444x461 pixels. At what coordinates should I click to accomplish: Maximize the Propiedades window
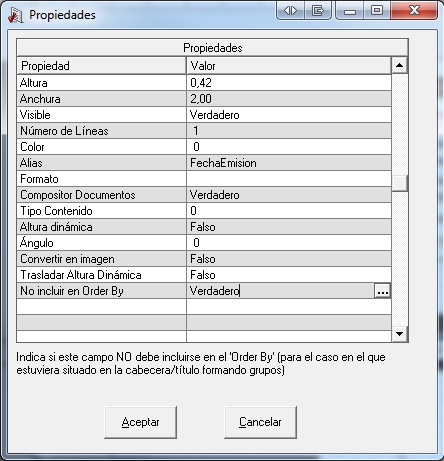tap(377, 11)
